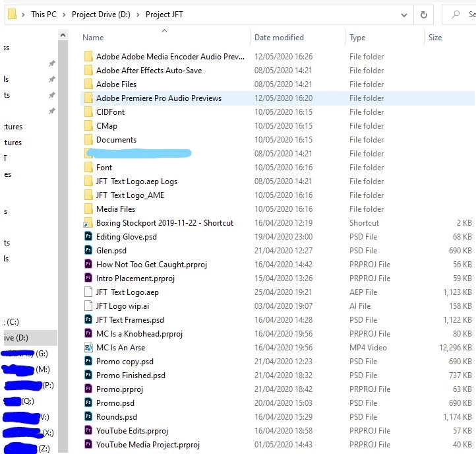
Task: Click the Premiere icon of MC Is a Knobhead.prproj
Action: [88, 333]
